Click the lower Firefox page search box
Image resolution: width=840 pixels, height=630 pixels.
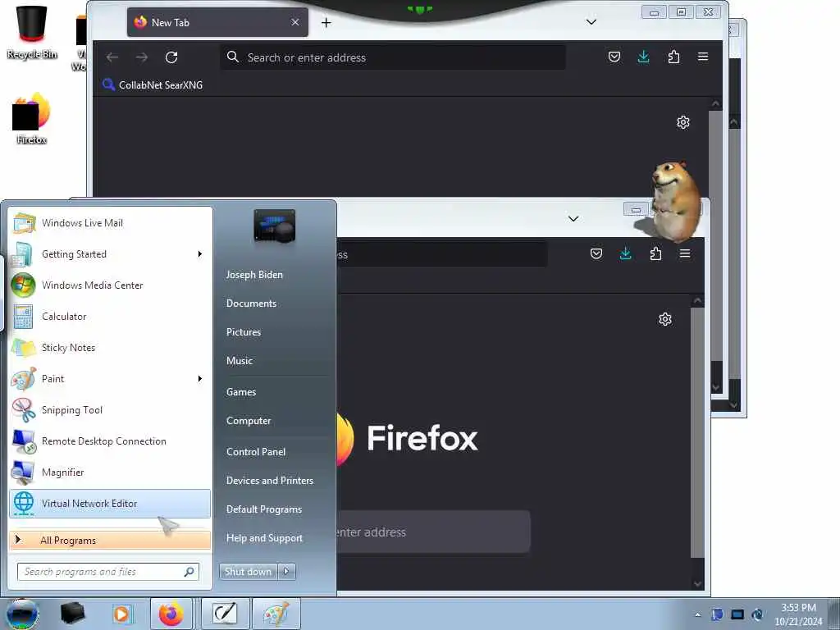433,532
